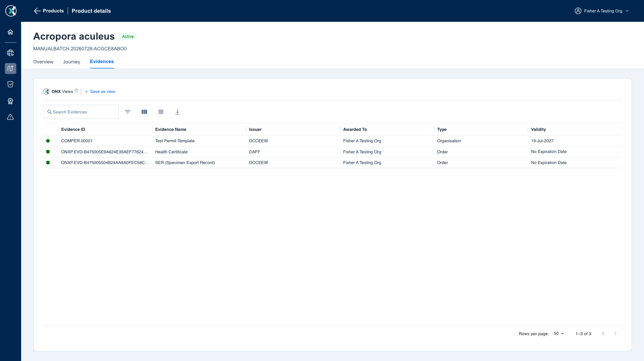Go to the next page arrow
Image resolution: width=644 pixels, height=361 pixels.
615,333
